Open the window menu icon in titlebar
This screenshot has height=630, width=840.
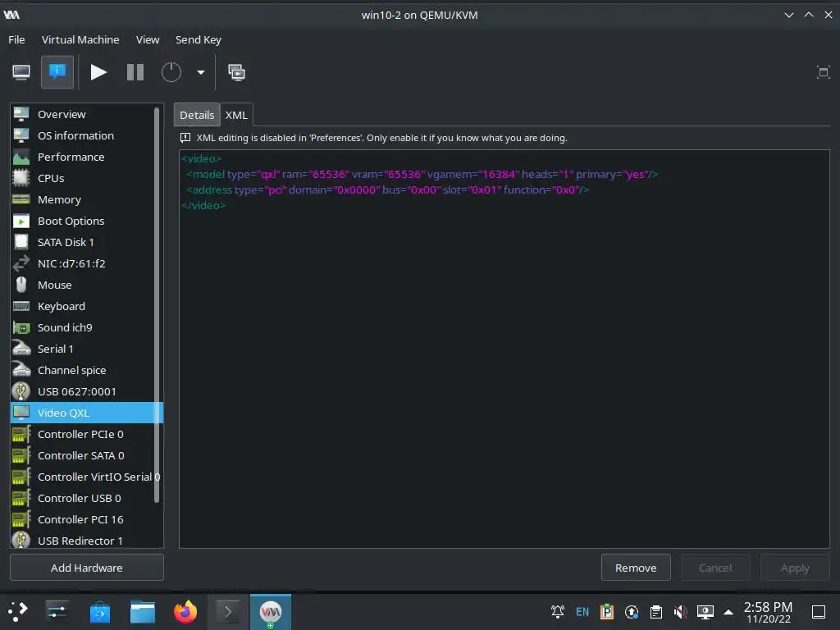click(11, 15)
